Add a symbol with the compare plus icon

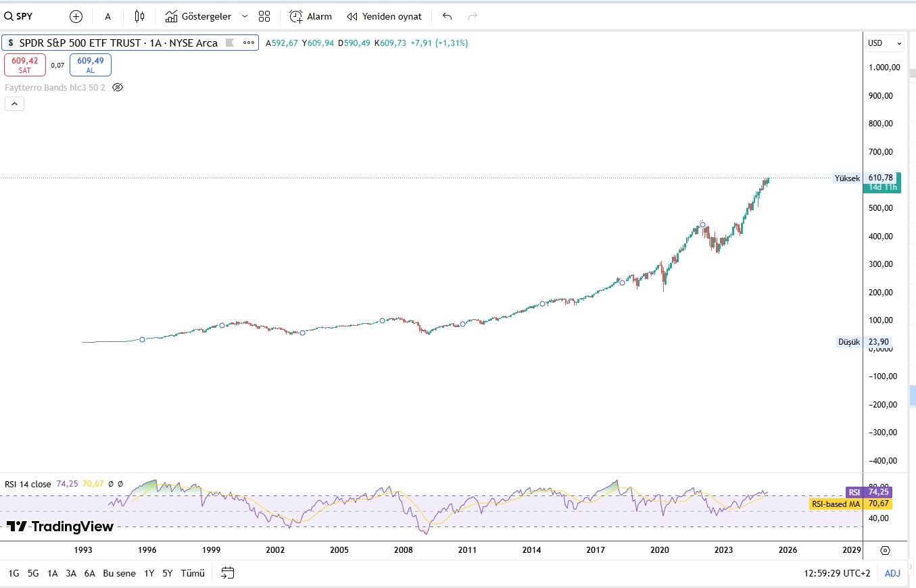[76, 16]
